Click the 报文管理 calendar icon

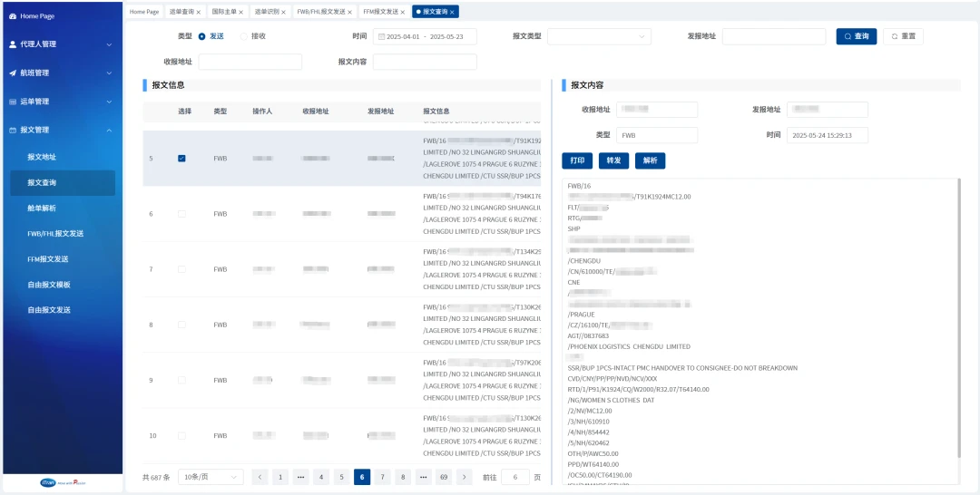pyautogui.click(x=13, y=131)
